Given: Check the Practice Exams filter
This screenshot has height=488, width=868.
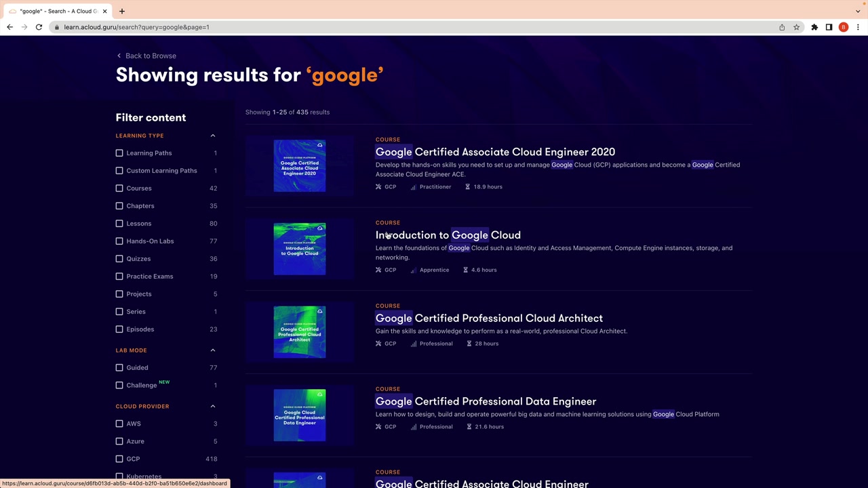Looking at the screenshot, I should (119, 277).
